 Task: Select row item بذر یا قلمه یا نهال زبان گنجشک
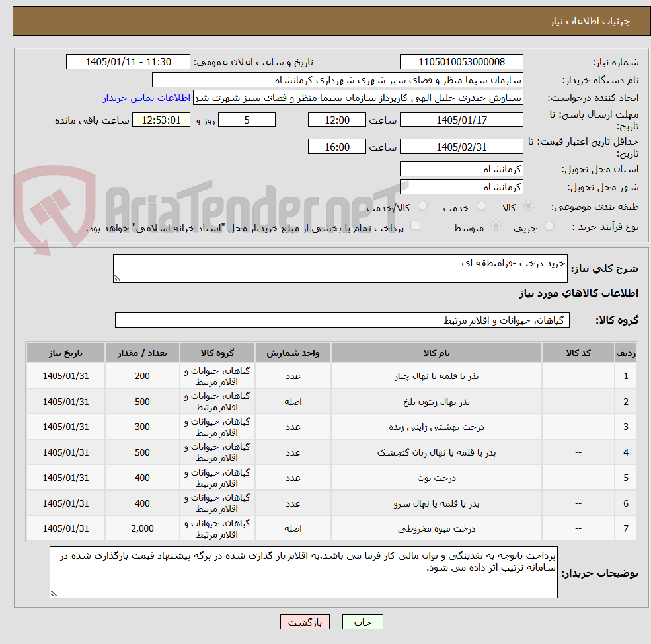tap(436, 452)
